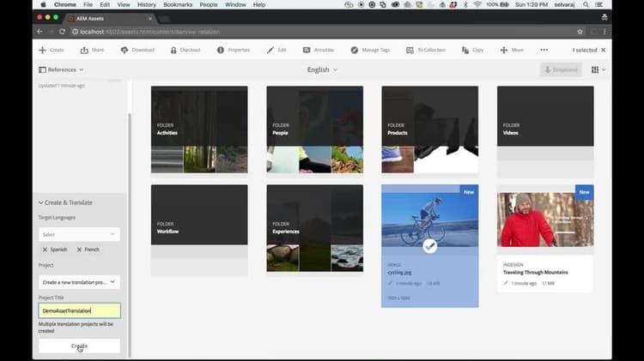Open the Window menu
The image size is (644, 361).
235,5
